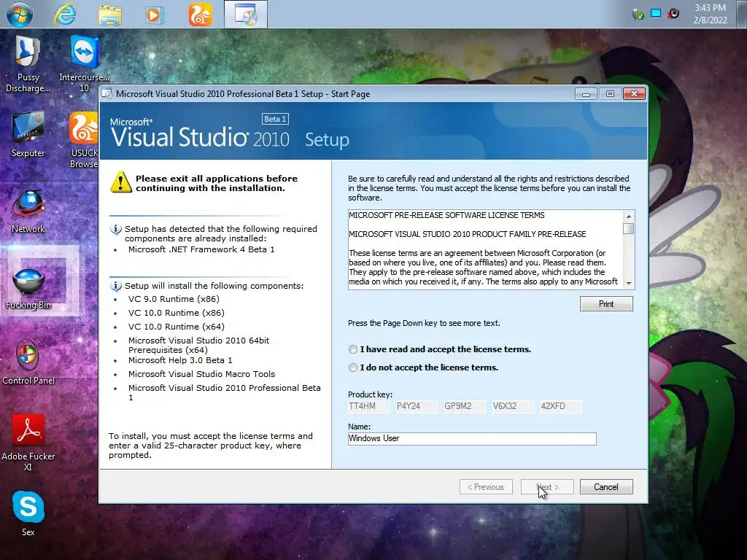The image size is (747, 560).
Task: Accept the license terms radio button
Action: (x=353, y=349)
